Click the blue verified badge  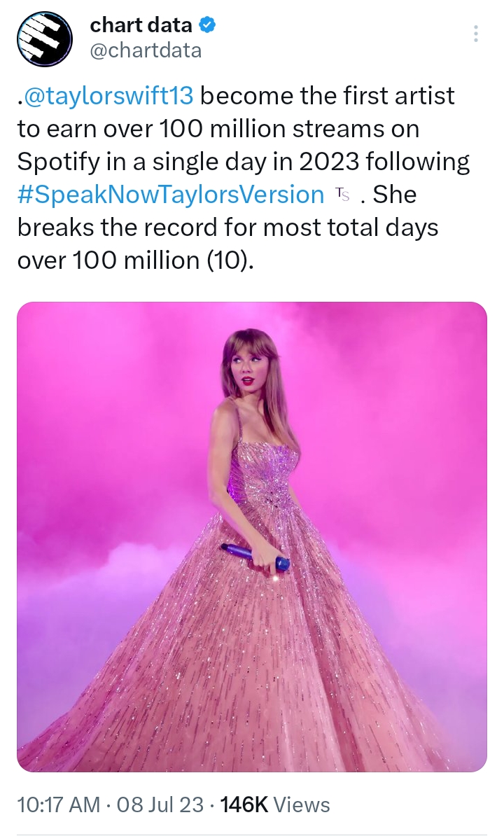click(207, 26)
